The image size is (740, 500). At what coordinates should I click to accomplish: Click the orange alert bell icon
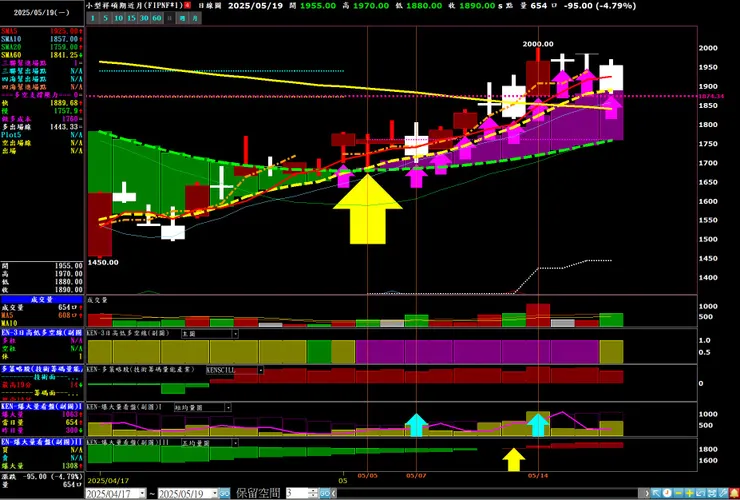point(734,493)
